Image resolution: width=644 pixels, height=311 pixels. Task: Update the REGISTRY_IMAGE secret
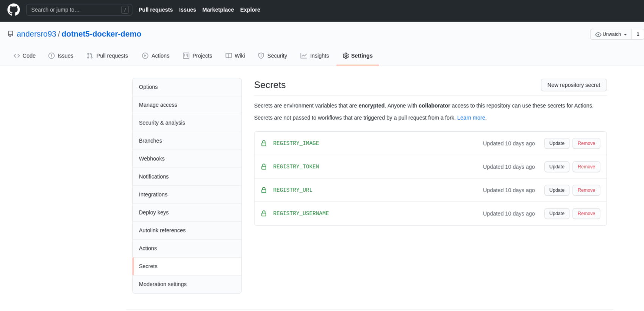click(557, 143)
